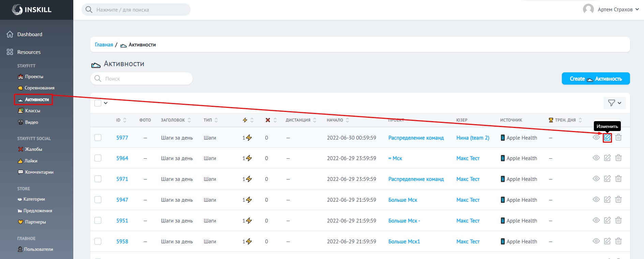View activity 5951 via eye icon

click(596, 220)
